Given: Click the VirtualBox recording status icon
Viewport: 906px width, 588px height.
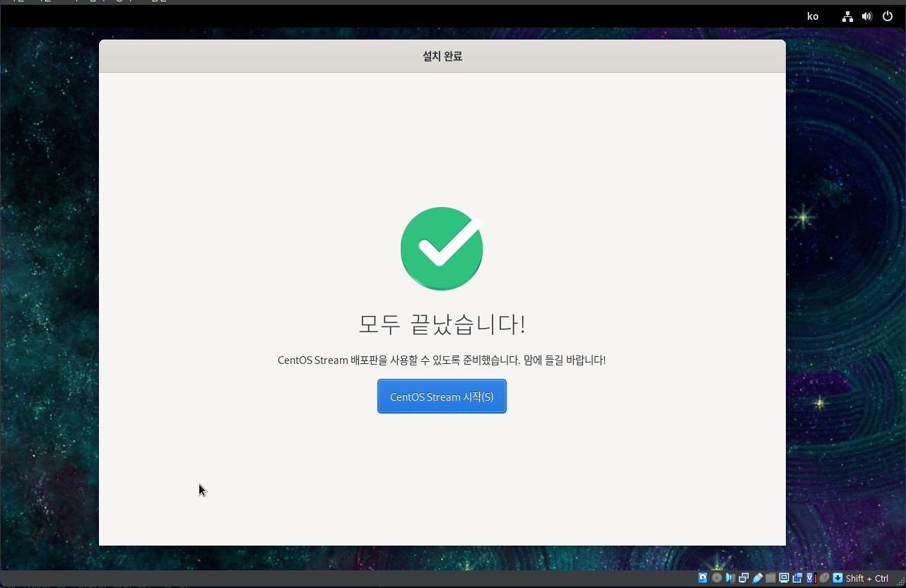Looking at the screenshot, I should tap(797, 578).
